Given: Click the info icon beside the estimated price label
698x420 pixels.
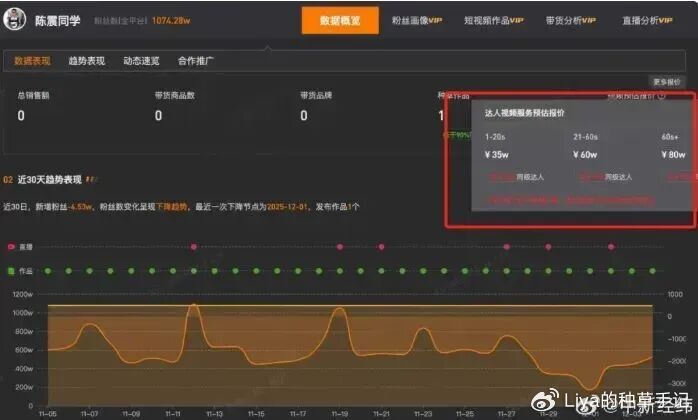Looking at the screenshot, I should (x=661, y=96).
